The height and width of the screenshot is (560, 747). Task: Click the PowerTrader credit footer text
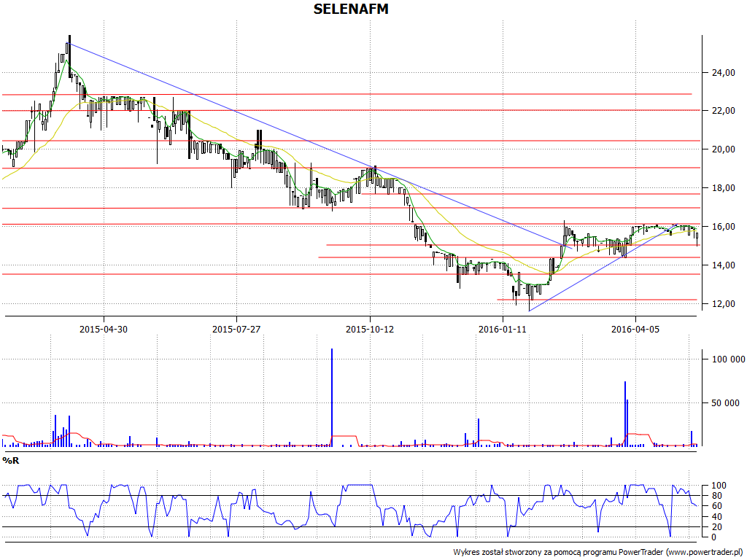(599, 553)
